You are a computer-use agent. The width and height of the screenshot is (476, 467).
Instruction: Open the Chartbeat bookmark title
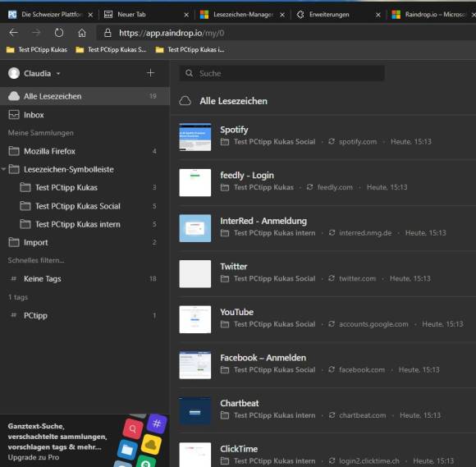click(240, 403)
